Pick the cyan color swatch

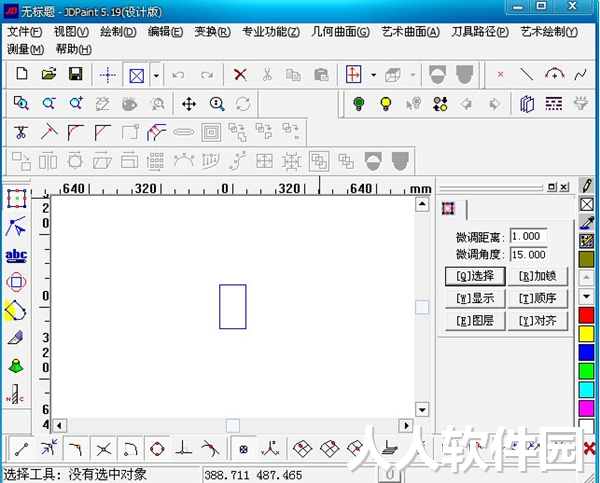pos(586,389)
